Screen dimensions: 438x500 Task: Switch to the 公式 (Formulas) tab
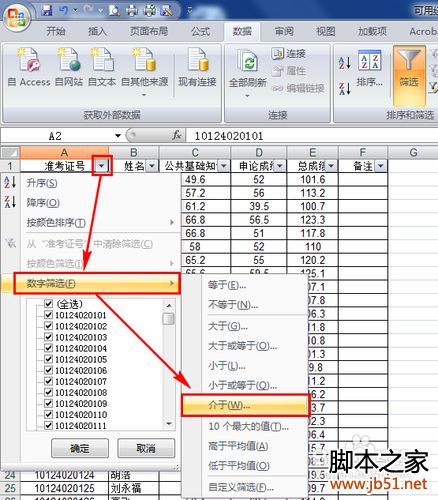point(200,31)
